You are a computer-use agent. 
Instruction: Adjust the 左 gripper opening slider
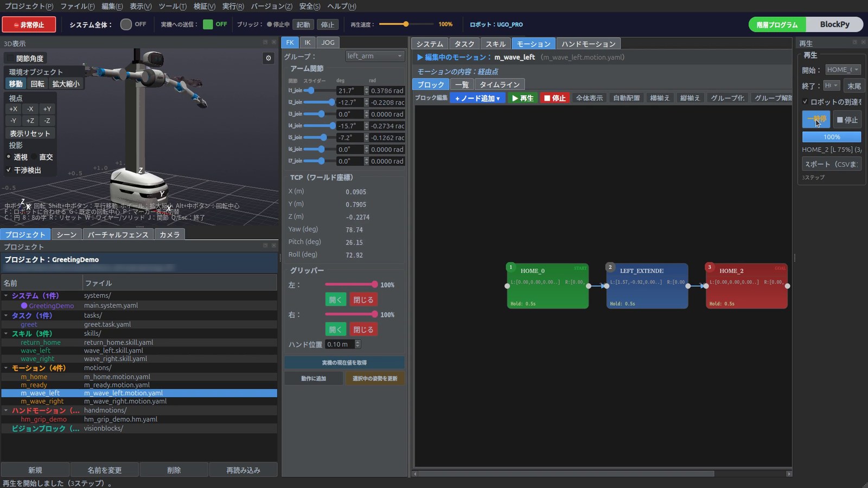point(351,284)
